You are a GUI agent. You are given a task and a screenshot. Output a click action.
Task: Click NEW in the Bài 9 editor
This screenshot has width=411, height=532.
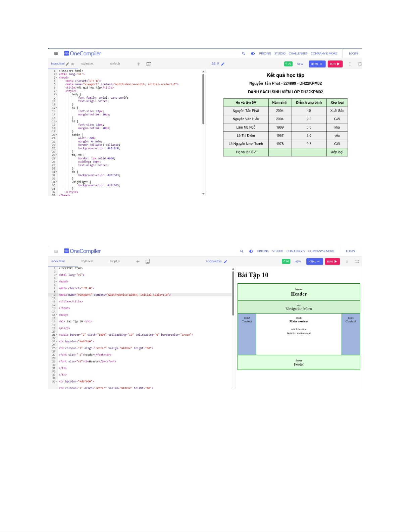point(300,64)
